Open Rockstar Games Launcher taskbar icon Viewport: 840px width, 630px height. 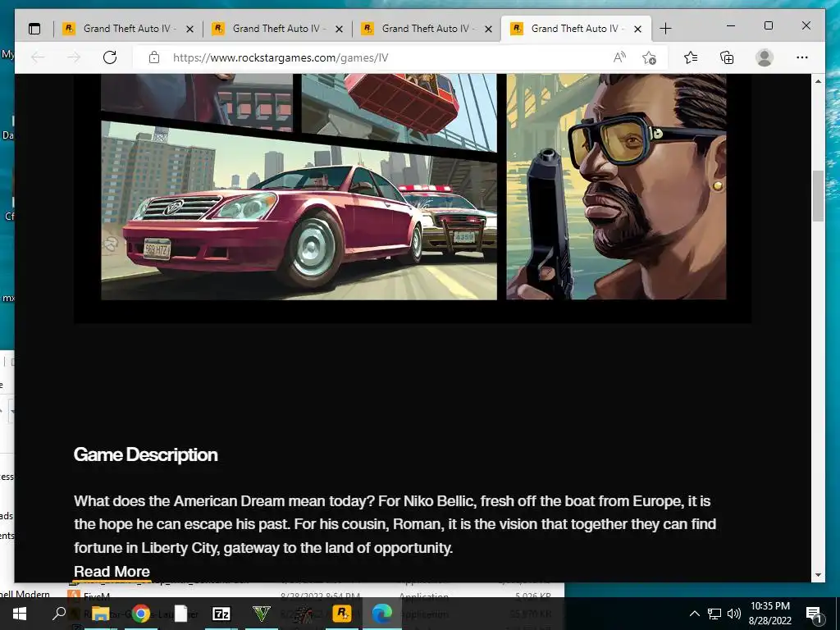[x=342, y=614]
